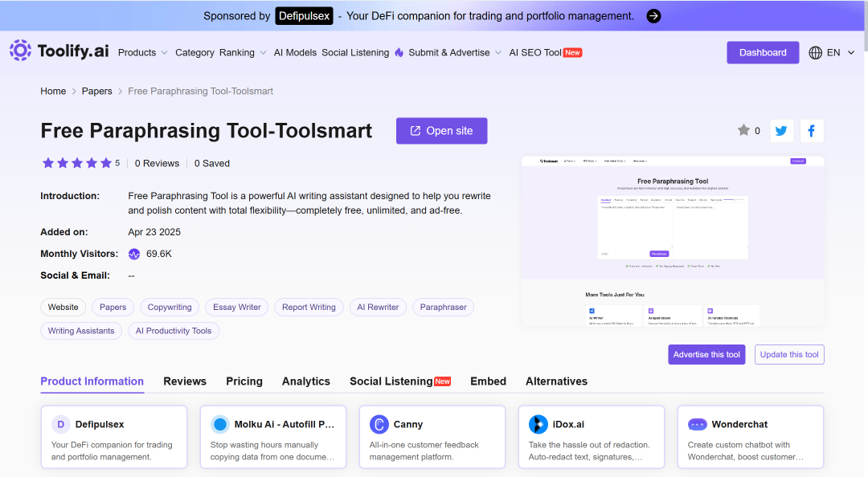Click the Papers tag chip
Screen dimensions: 868x477
[x=113, y=307]
